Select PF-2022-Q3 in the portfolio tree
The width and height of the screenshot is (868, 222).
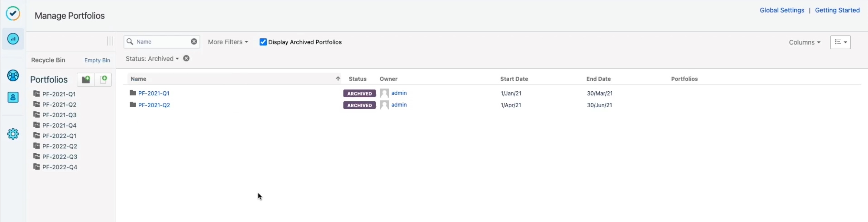click(60, 157)
